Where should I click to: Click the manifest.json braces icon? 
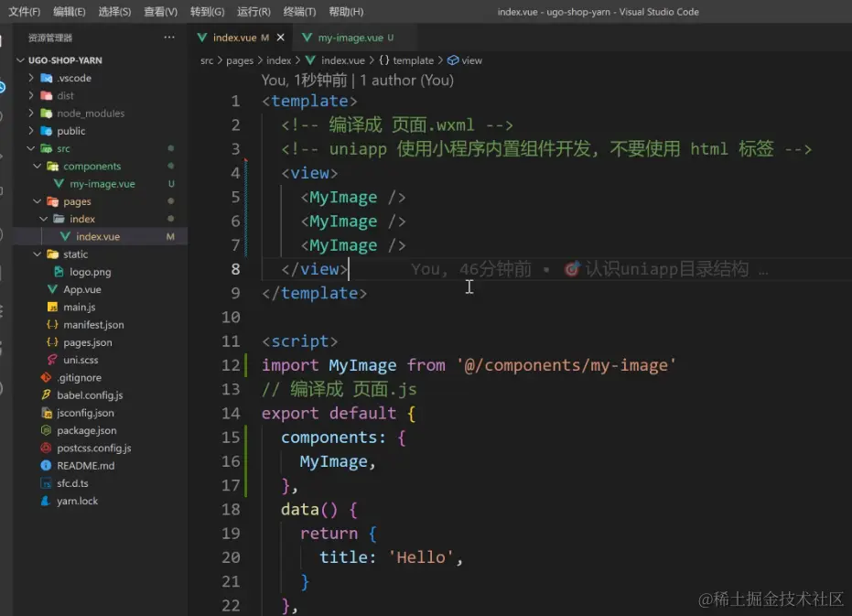tap(52, 325)
